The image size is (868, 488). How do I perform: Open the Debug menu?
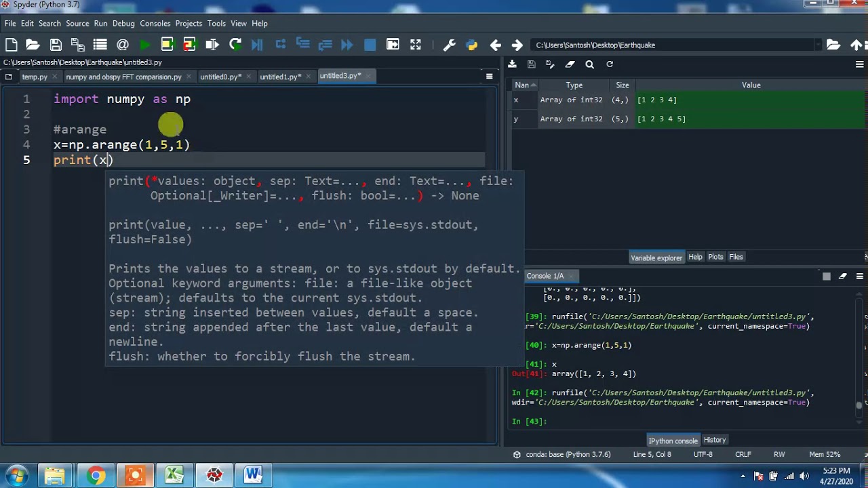coord(123,23)
